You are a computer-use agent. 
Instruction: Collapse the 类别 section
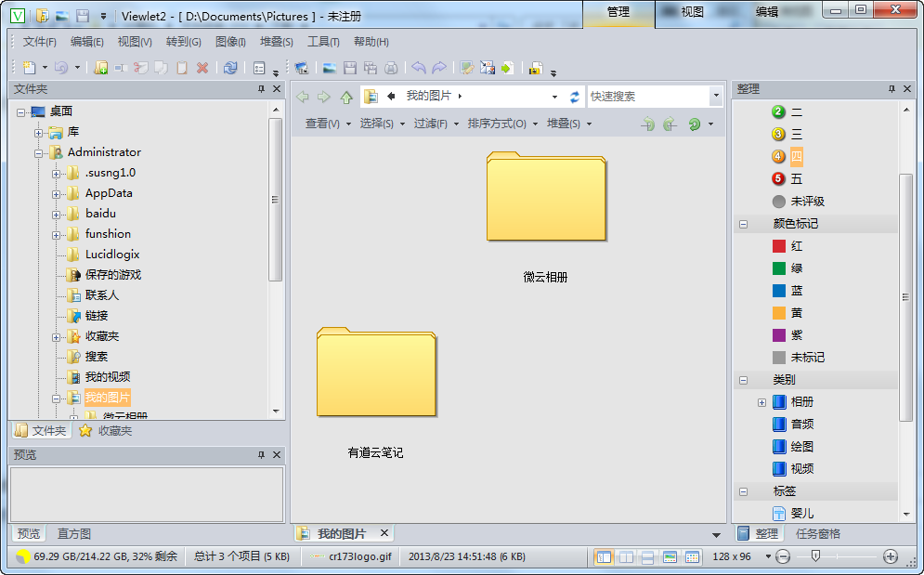[743, 380]
